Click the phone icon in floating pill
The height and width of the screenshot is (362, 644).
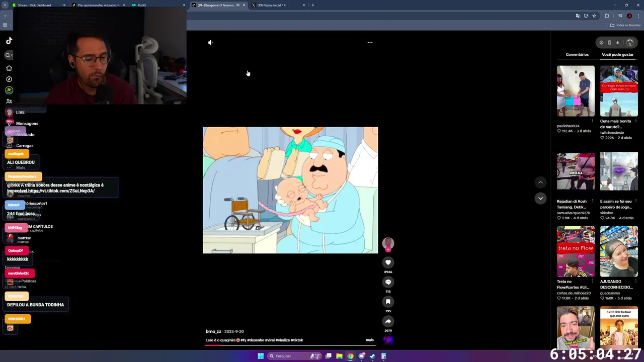coord(609,43)
